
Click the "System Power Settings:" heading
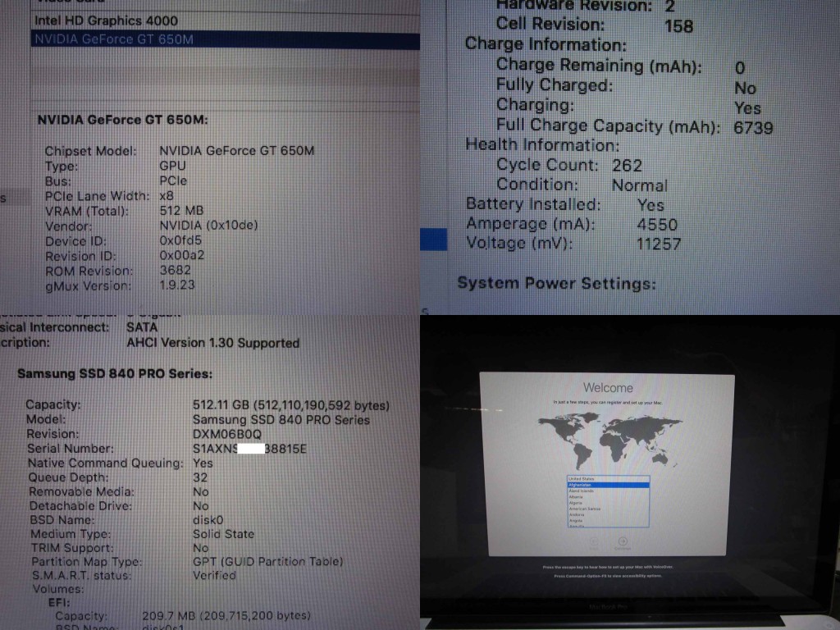pyautogui.click(x=557, y=283)
